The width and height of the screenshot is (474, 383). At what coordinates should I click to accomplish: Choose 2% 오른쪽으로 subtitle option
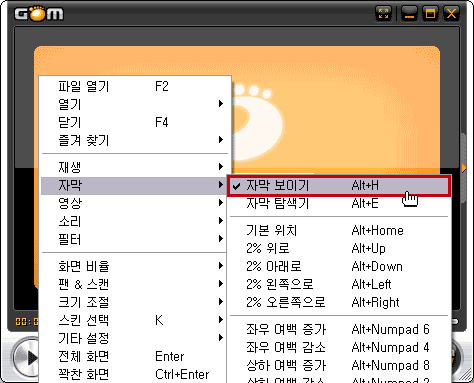pos(339,302)
